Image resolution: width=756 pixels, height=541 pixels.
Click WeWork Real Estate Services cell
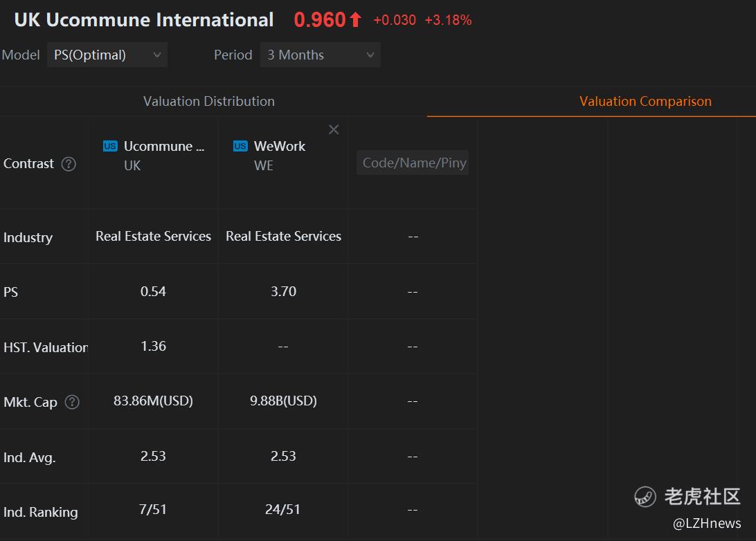pos(284,236)
